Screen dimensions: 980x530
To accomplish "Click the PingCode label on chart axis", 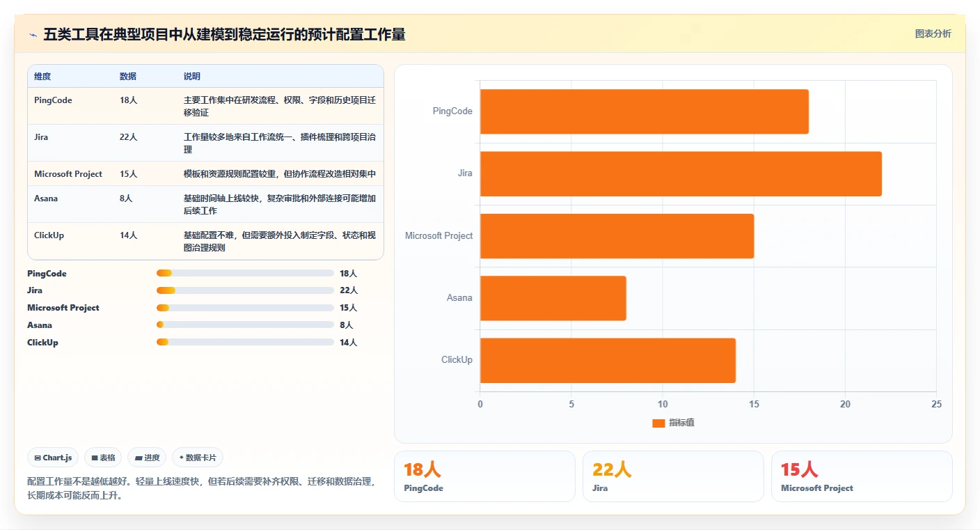I will click(452, 111).
